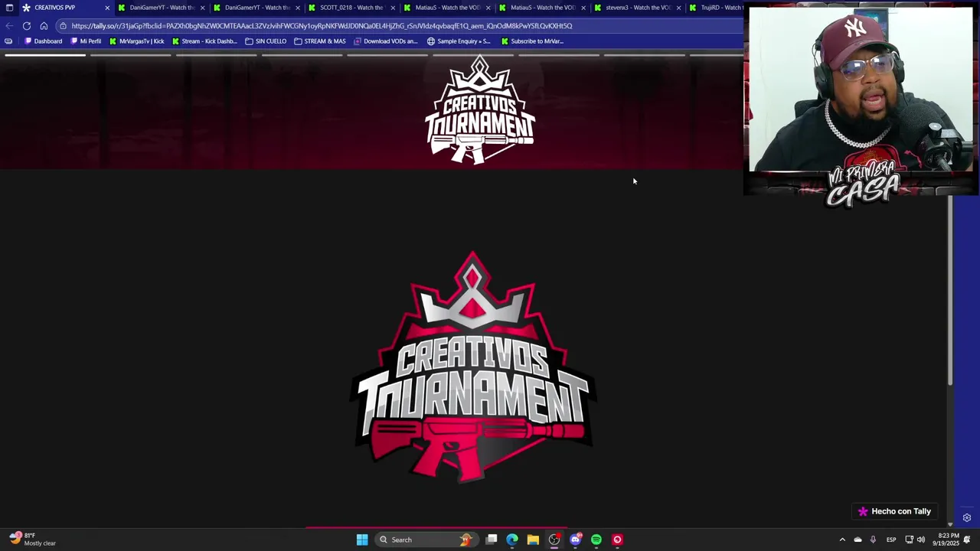
Task: Close the CREATIVOS PVP tab
Action: pyautogui.click(x=107, y=8)
